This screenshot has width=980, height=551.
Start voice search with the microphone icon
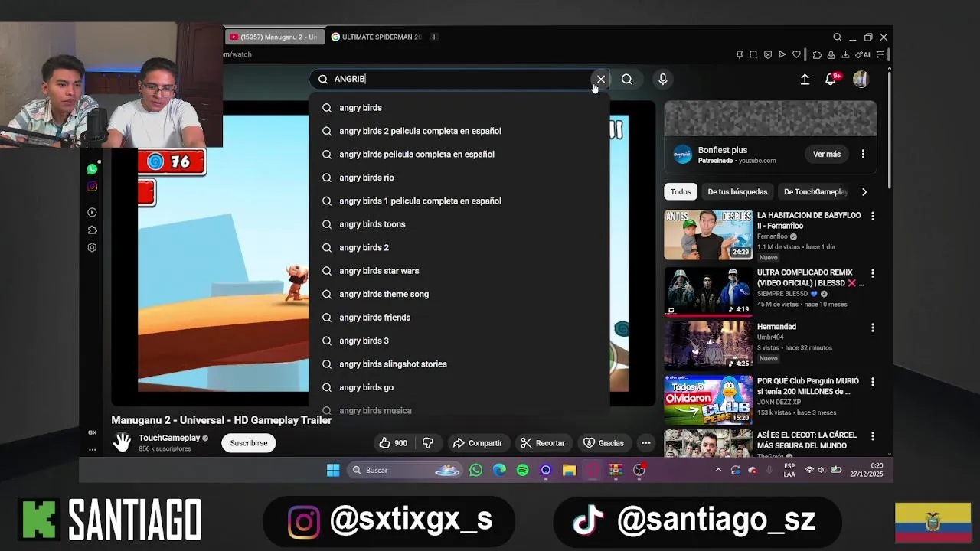(663, 79)
